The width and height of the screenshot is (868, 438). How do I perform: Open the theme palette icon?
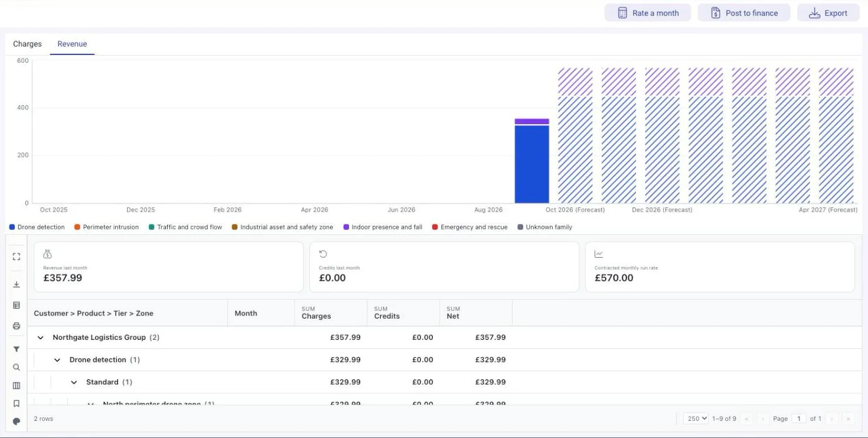click(x=17, y=421)
